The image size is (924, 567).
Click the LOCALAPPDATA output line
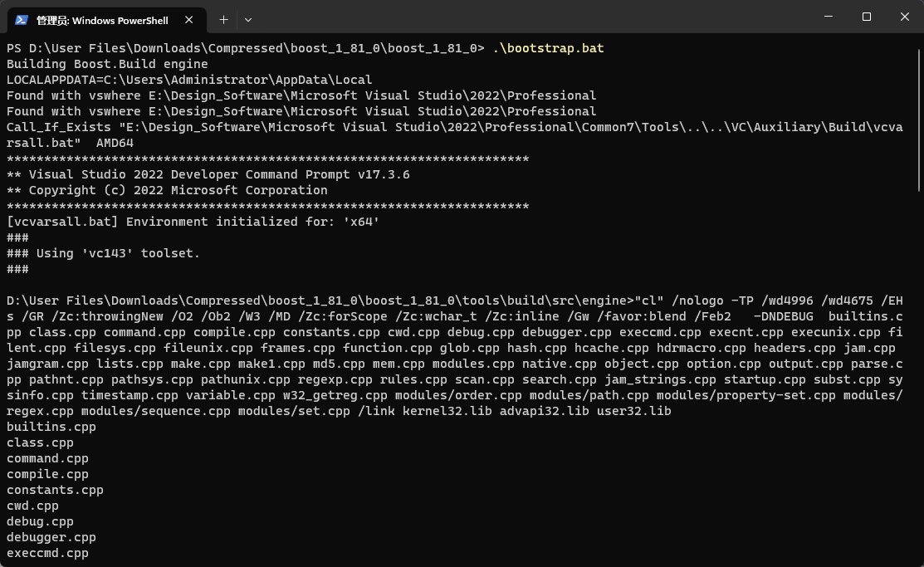tap(189, 80)
